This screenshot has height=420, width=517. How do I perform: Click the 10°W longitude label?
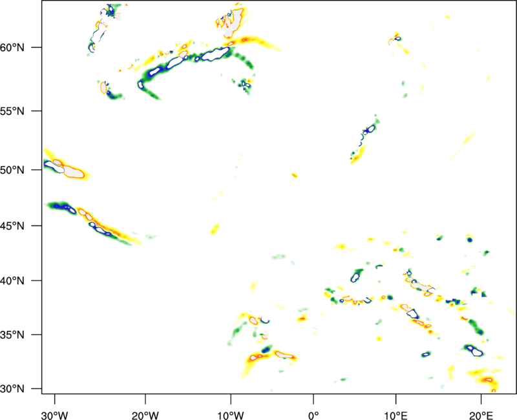point(230,415)
